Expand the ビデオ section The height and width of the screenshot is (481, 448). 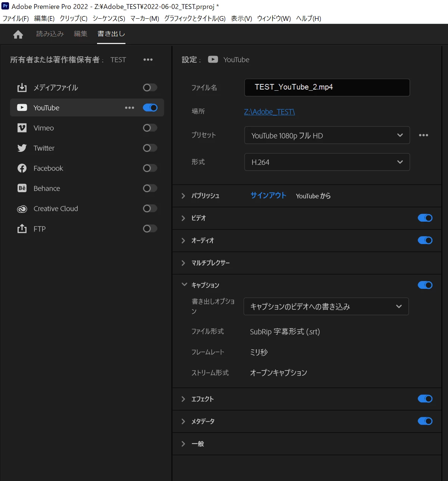tap(183, 218)
